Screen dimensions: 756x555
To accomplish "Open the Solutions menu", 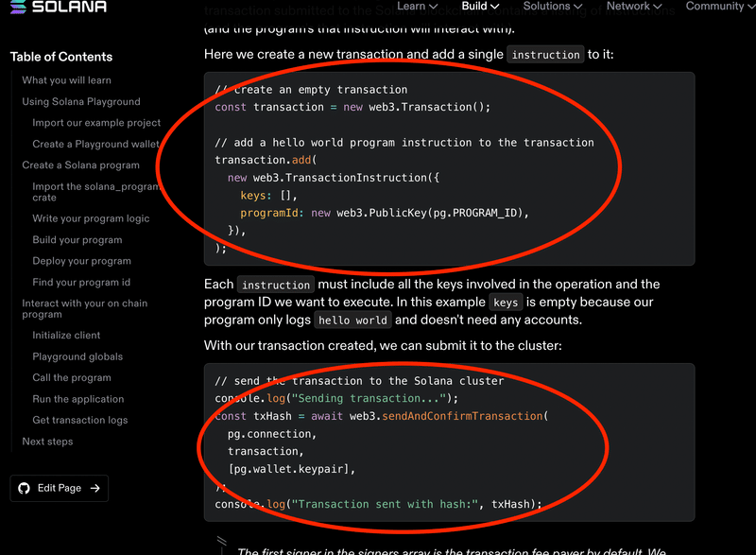I will tap(553, 6).
